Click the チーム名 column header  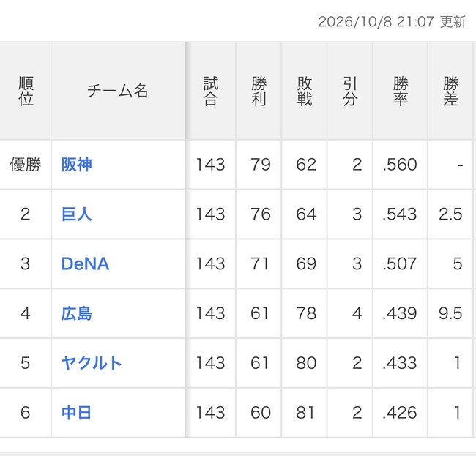pos(118,91)
